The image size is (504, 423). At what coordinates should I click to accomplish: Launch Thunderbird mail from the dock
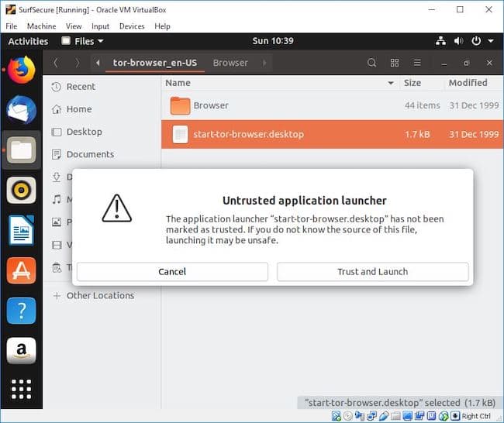click(21, 109)
